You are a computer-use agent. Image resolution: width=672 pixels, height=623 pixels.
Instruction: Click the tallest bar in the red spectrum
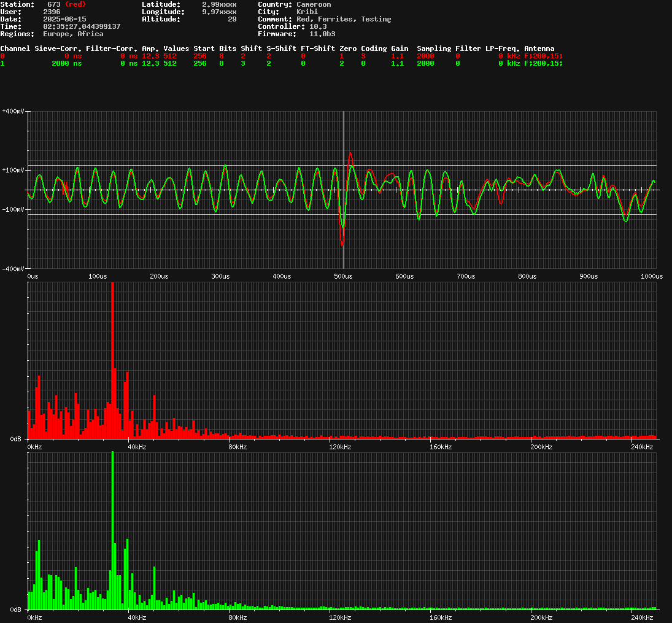[x=112, y=360]
